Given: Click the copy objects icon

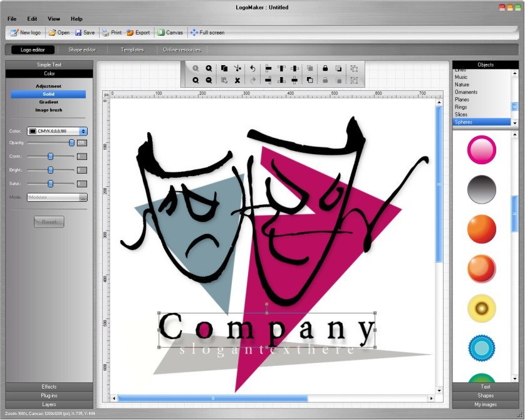Looking at the screenshot, I should pos(224,68).
